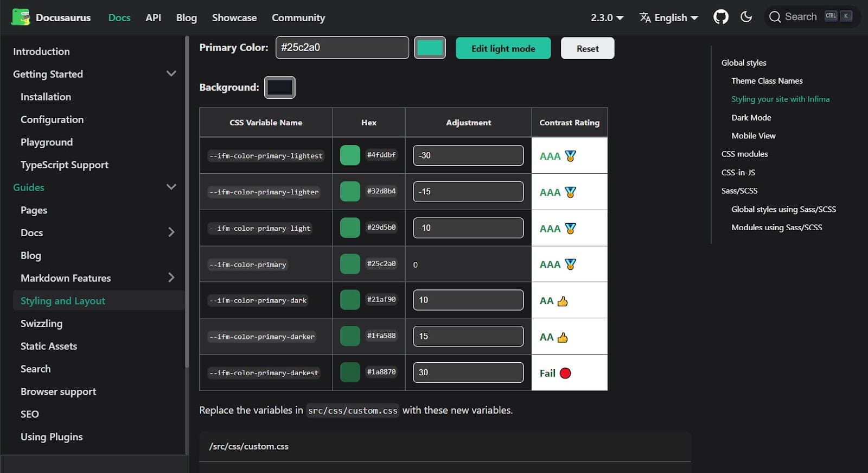Click the #1fa588 darker color swatch
The width and height of the screenshot is (868, 473).
coord(350,336)
